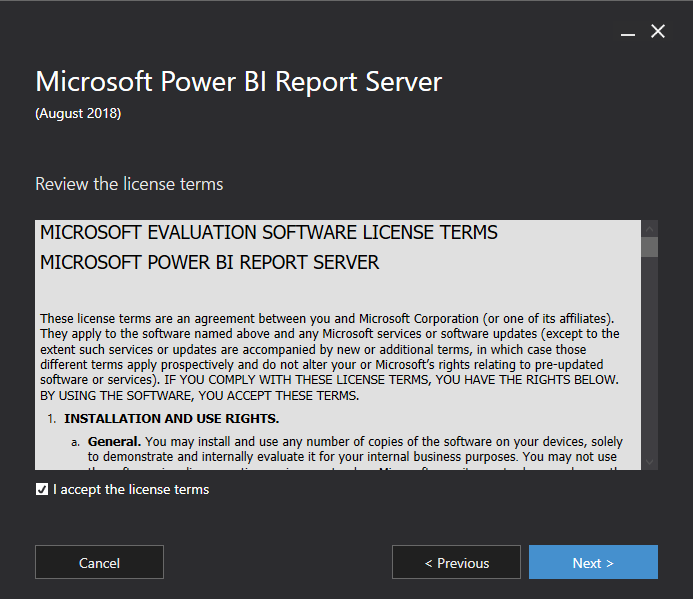Screen dimensions: 693x599
Task: Go back with the Previous button
Action: pos(456,562)
